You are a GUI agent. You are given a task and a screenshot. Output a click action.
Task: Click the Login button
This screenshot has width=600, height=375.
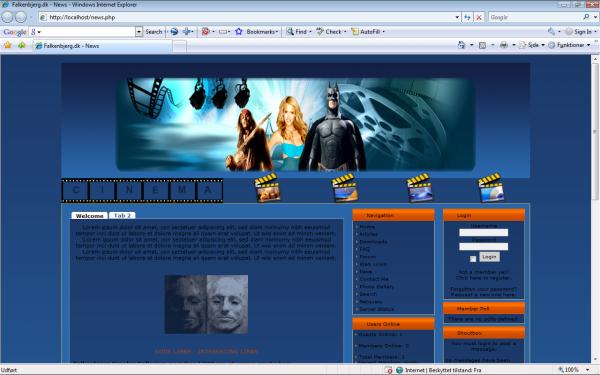tap(489, 257)
